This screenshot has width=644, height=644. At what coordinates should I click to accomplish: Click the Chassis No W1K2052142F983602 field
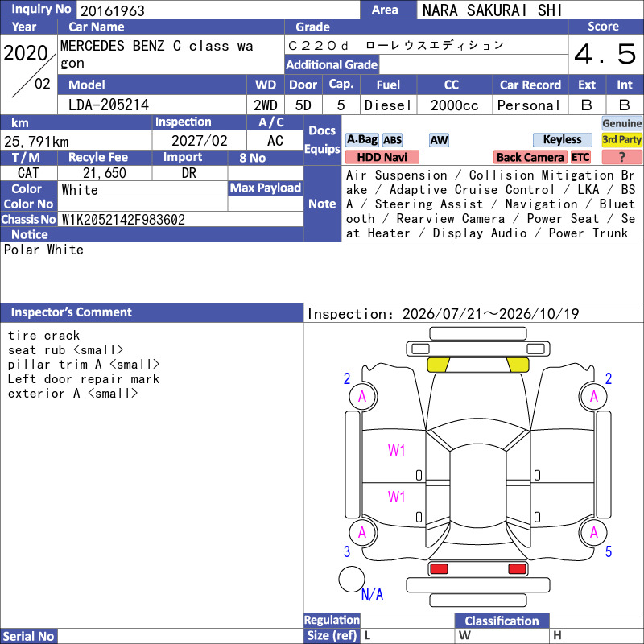[x=180, y=219]
